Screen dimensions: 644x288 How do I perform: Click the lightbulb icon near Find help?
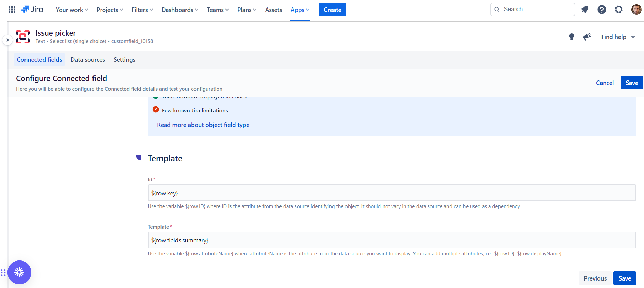pos(572,37)
